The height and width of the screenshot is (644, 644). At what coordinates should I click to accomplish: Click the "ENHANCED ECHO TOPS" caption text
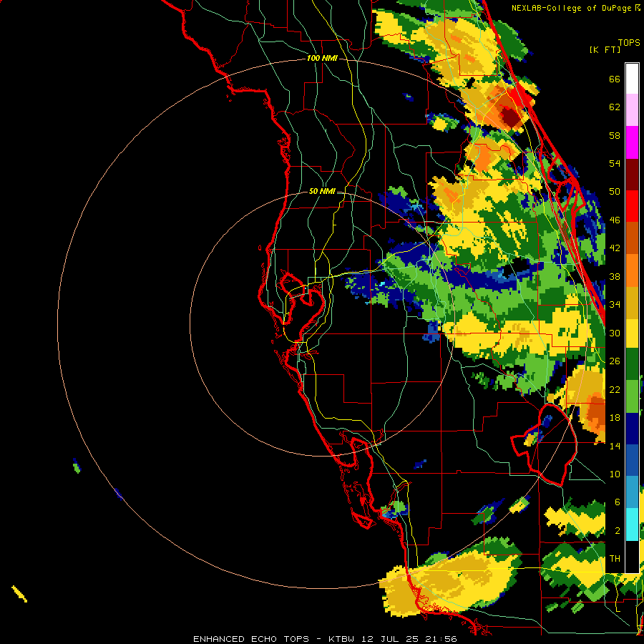(251, 639)
